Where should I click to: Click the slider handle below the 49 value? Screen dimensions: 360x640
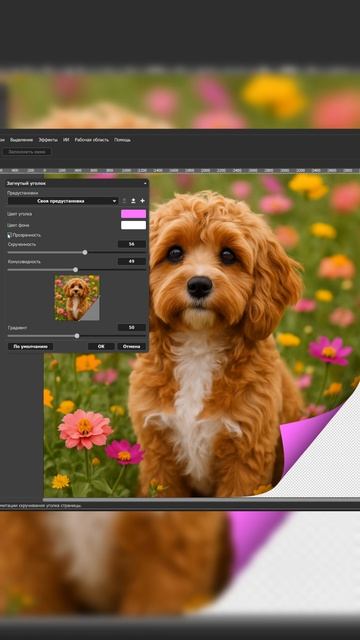coord(76,269)
